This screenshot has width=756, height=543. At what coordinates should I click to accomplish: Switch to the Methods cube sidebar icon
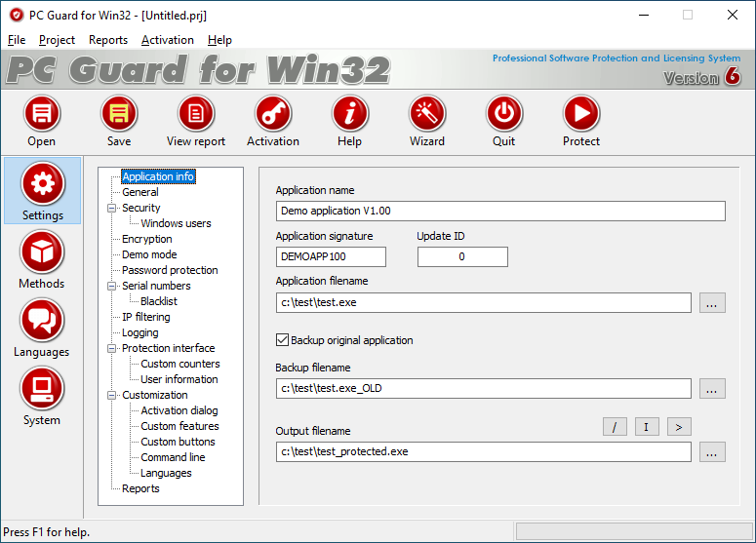(x=42, y=252)
